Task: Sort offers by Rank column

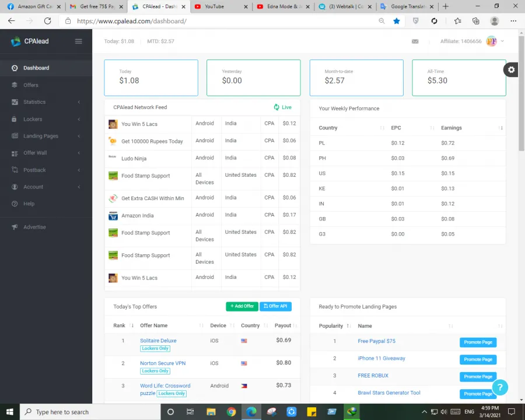Action: (123, 325)
